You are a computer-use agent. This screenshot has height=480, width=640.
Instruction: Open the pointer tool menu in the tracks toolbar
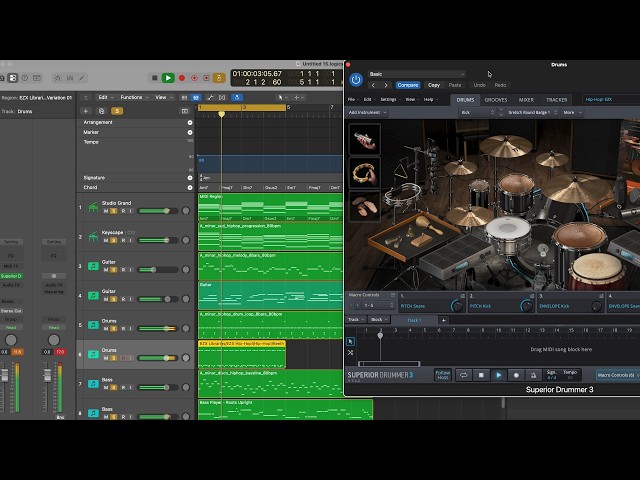click(281, 98)
